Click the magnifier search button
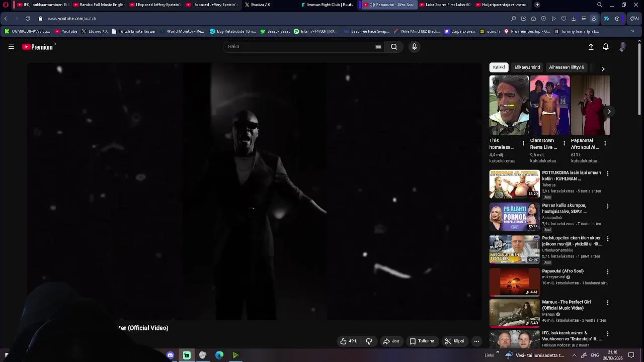 394,47
